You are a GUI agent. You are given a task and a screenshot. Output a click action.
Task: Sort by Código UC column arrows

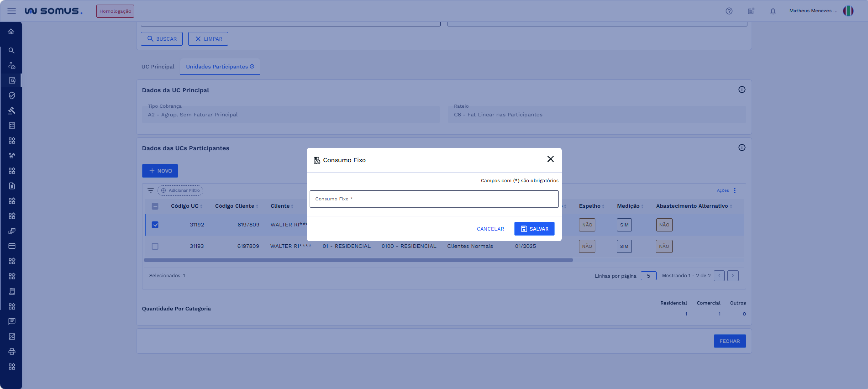point(201,206)
